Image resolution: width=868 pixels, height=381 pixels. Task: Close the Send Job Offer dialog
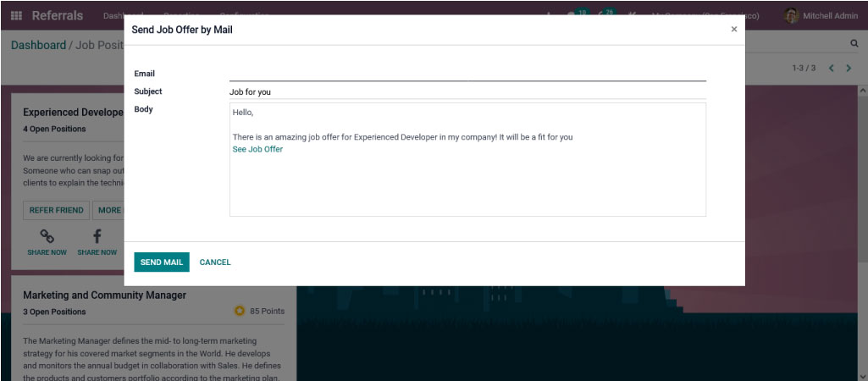734,30
